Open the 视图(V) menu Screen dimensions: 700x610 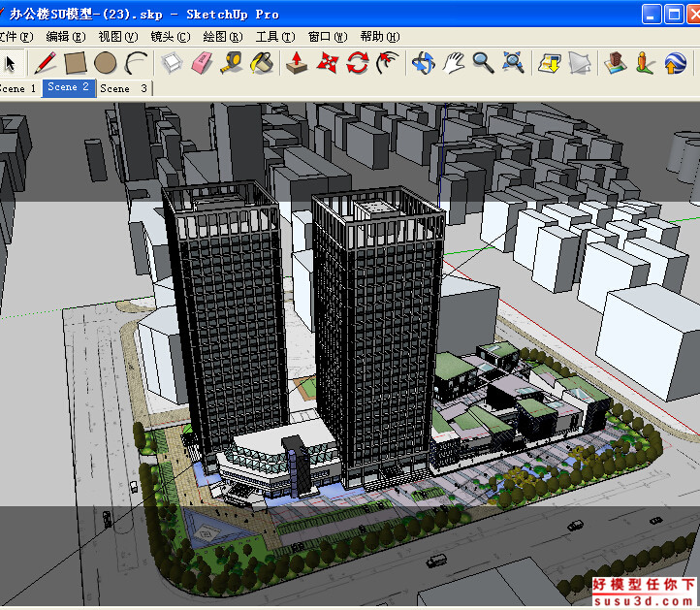[118, 37]
